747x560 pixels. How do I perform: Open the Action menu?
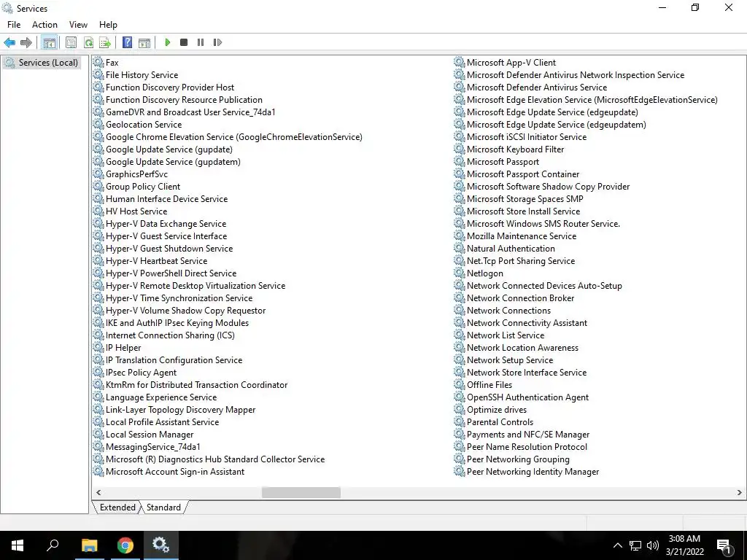(44, 25)
